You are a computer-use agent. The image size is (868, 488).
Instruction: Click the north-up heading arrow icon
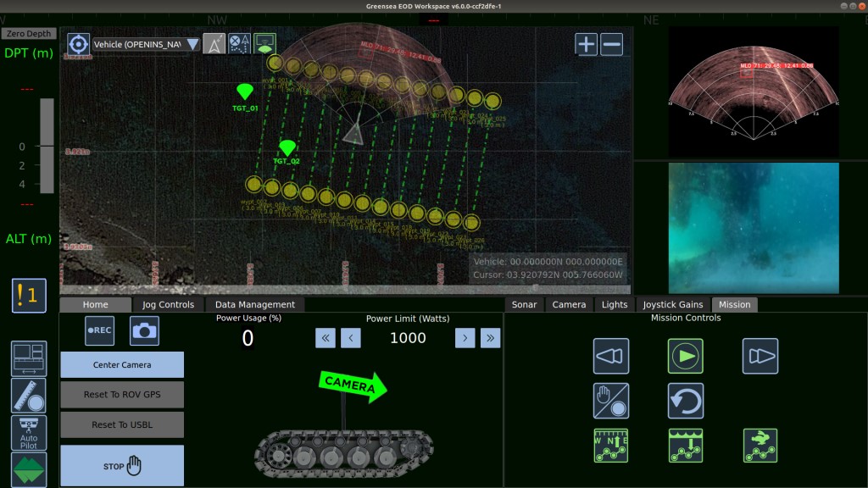[x=214, y=44]
